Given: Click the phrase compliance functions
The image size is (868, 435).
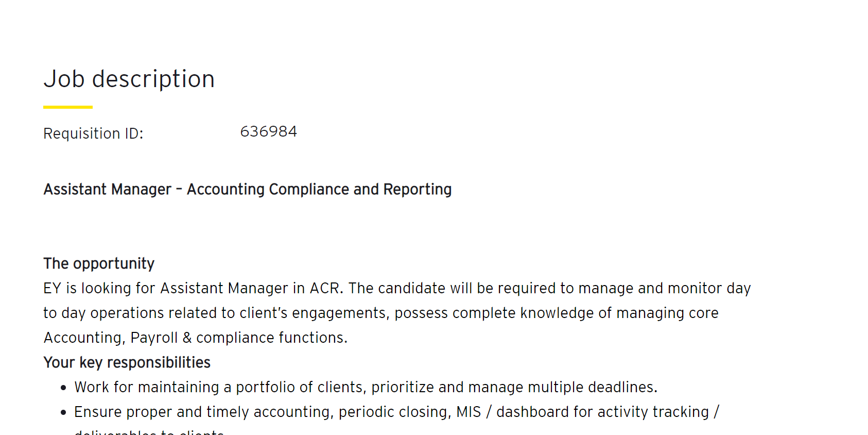Looking at the screenshot, I should pos(271,338).
